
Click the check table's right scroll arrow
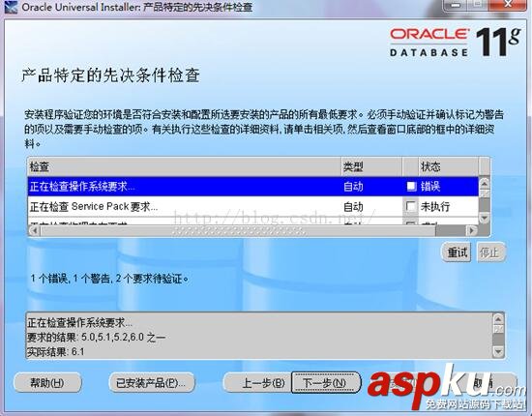[472, 230]
